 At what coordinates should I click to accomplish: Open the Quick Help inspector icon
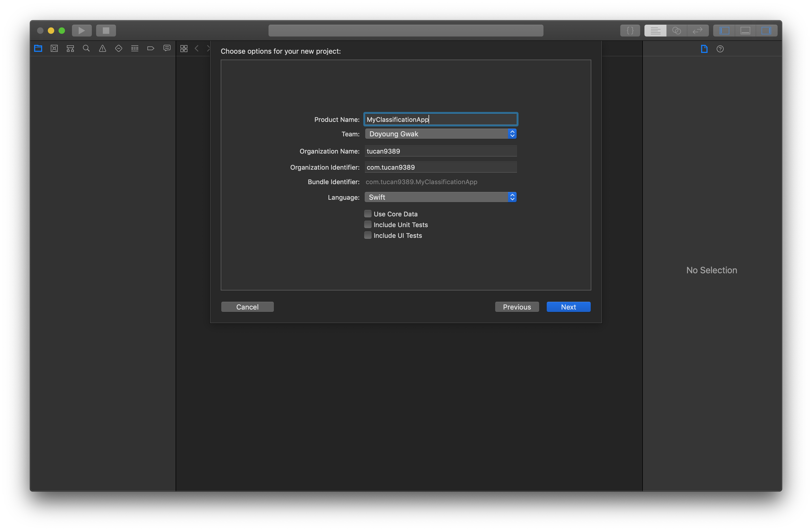click(720, 49)
